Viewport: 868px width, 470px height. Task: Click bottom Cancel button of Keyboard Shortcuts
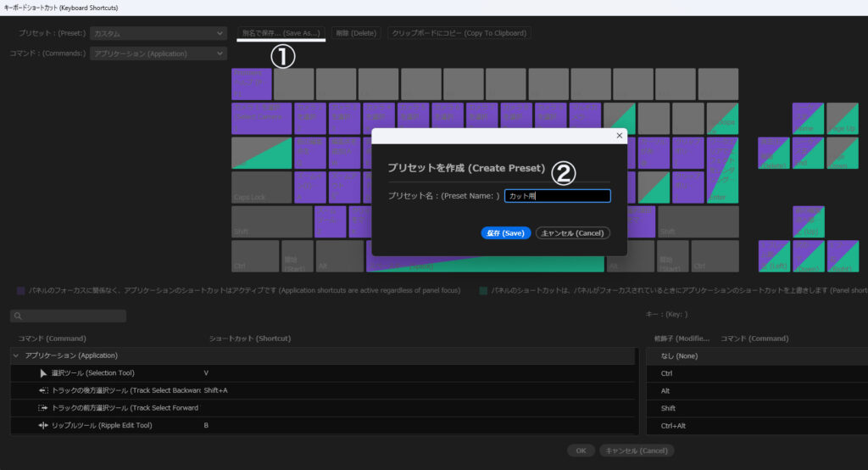click(x=637, y=450)
